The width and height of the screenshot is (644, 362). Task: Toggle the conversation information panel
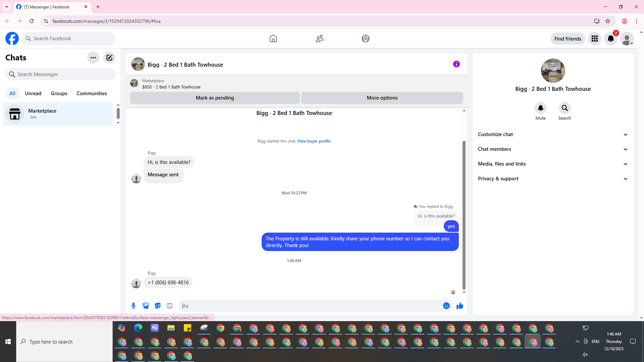[x=456, y=64]
